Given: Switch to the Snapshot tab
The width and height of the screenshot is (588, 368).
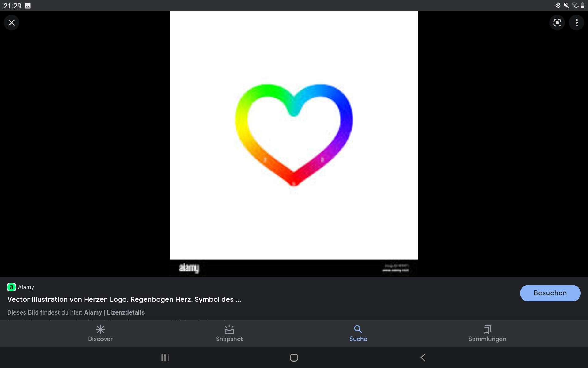Looking at the screenshot, I should [x=229, y=334].
